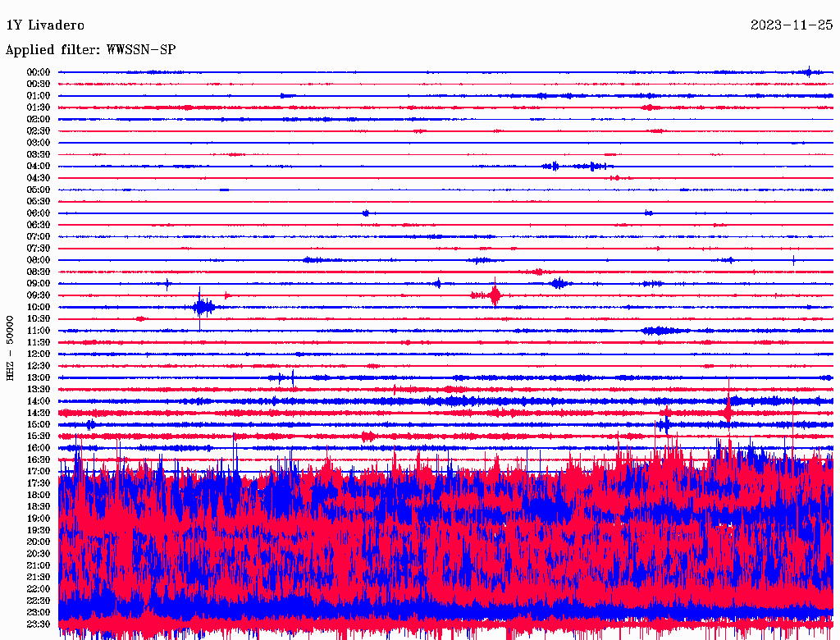Image resolution: width=840 pixels, height=640 pixels.
Task: Select the 17:30 time label
Action: 38,483
